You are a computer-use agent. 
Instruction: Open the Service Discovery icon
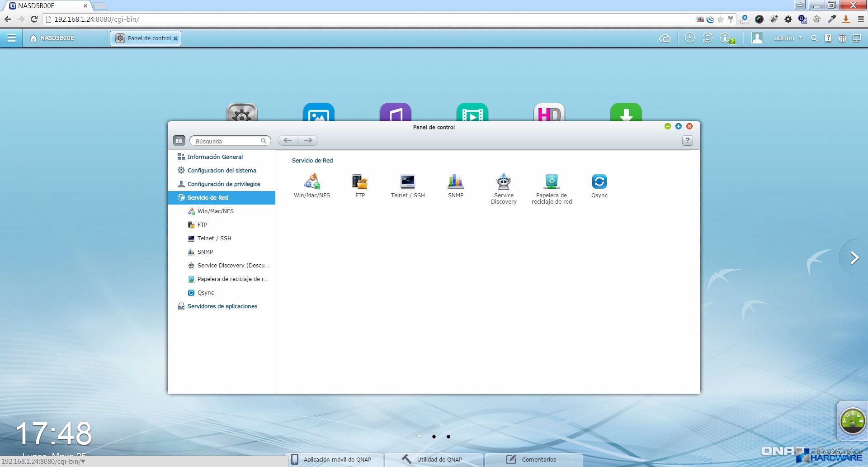(x=504, y=182)
